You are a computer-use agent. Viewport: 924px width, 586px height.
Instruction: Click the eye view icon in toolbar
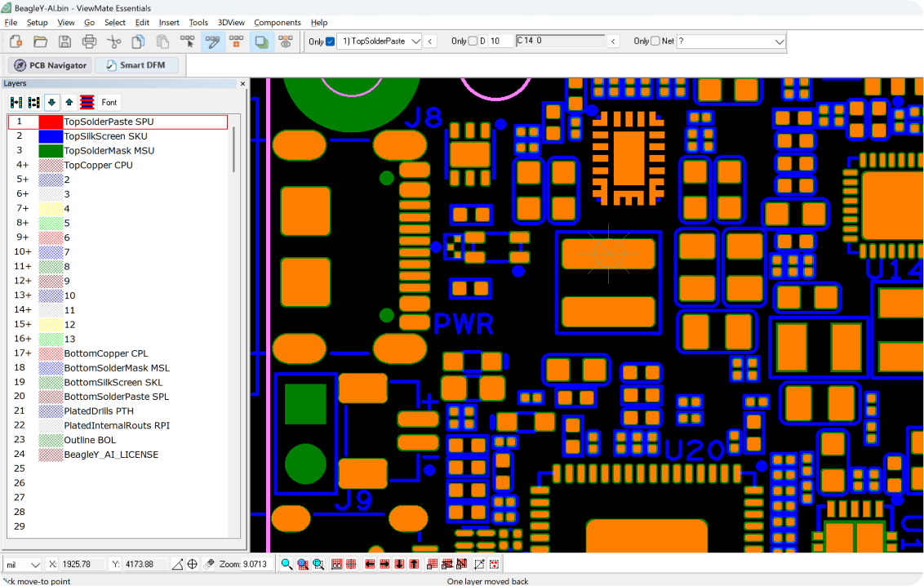285,42
